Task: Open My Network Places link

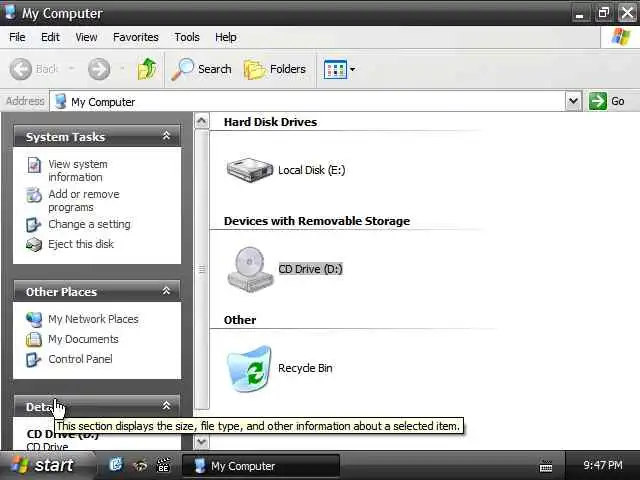Action: 93,319
